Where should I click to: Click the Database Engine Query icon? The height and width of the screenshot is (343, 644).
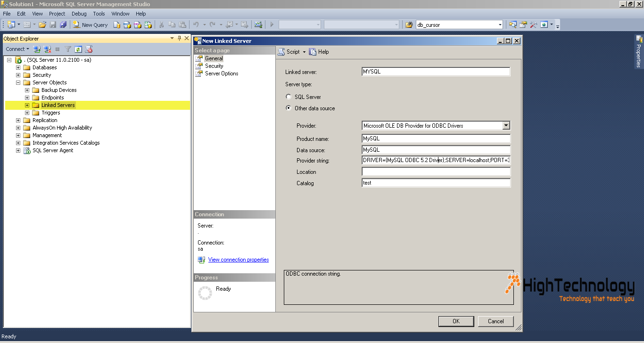pos(116,24)
